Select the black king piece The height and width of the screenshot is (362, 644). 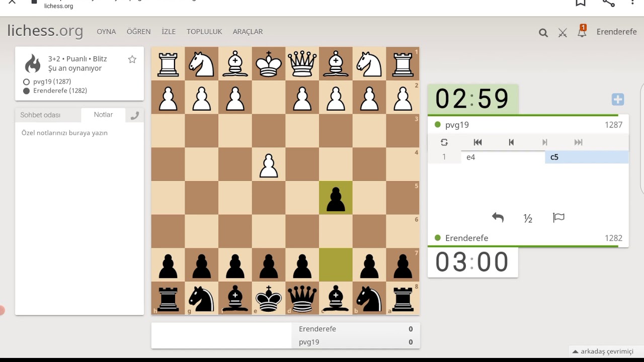(269, 298)
